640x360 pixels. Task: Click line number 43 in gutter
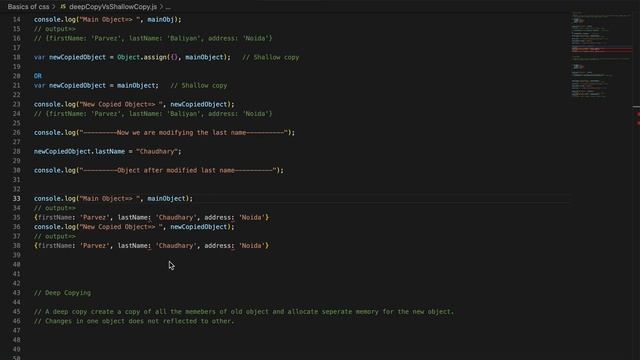pyautogui.click(x=16, y=293)
